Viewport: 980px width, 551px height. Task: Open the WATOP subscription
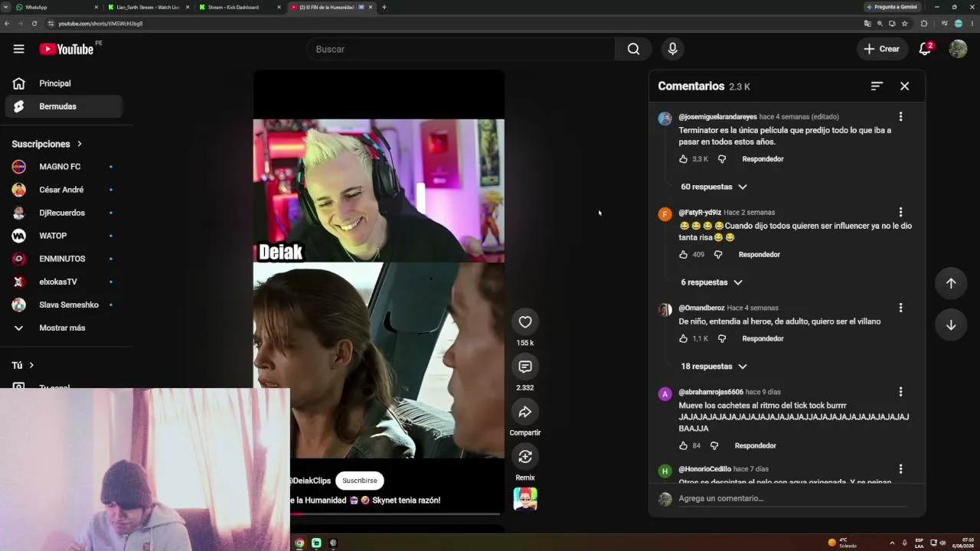coord(64,236)
